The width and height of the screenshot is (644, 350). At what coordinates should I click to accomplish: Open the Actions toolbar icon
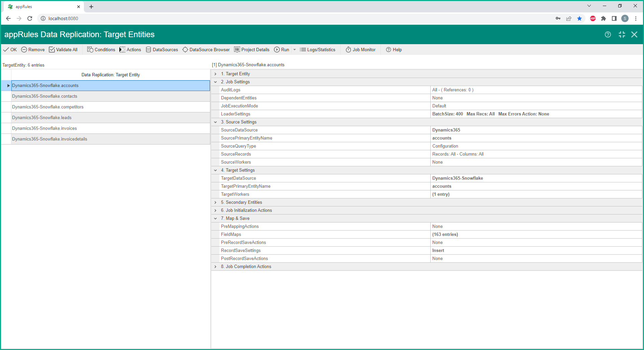[122, 50]
